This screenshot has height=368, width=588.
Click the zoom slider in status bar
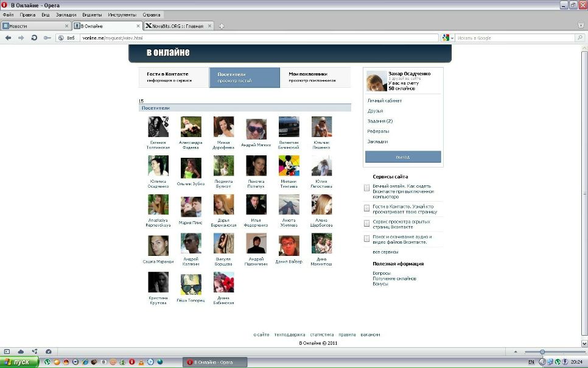pos(542,352)
